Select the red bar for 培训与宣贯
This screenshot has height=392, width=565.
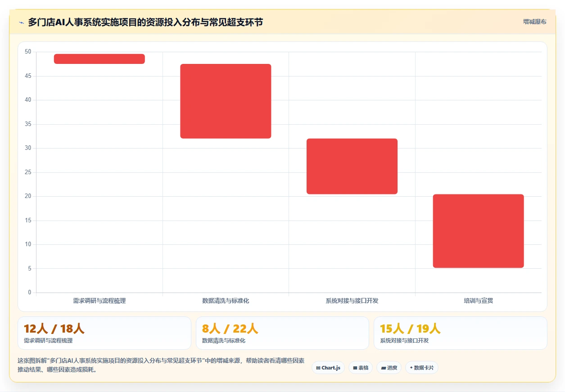[478, 231]
